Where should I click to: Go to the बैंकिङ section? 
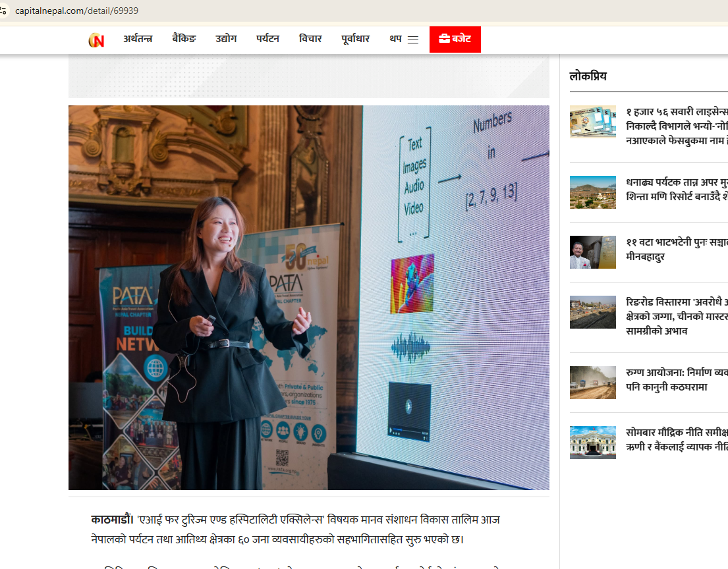point(184,39)
